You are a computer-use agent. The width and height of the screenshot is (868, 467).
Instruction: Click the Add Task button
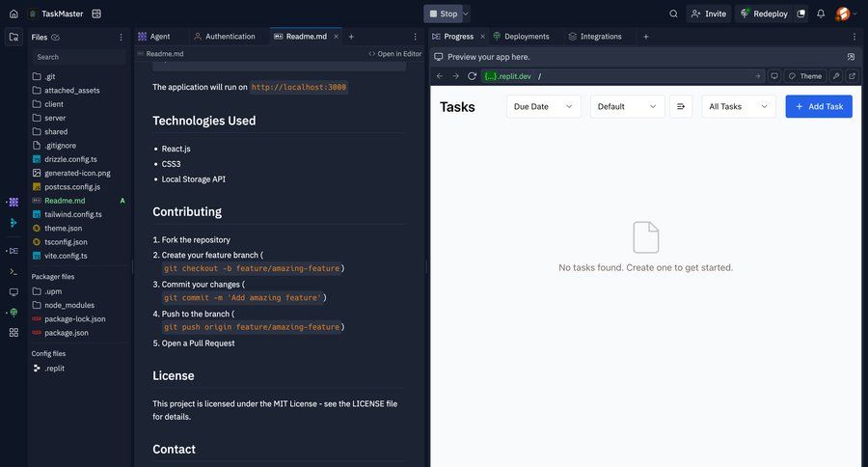click(819, 106)
